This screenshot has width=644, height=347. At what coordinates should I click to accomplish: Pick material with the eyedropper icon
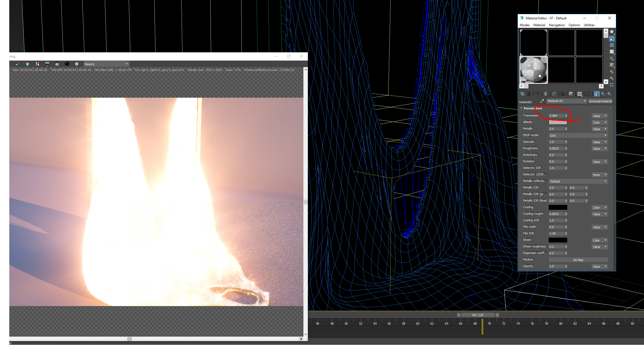click(542, 101)
